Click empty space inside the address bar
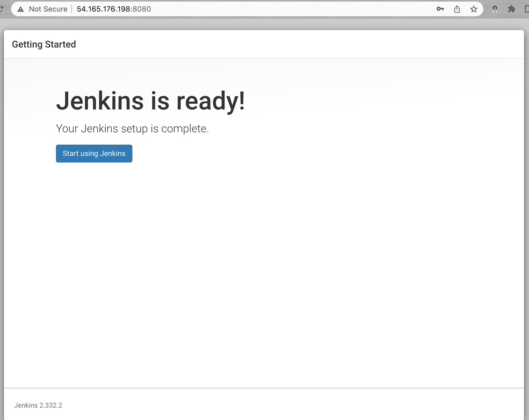Viewport: 529px width, 420px height. [289, 9]
